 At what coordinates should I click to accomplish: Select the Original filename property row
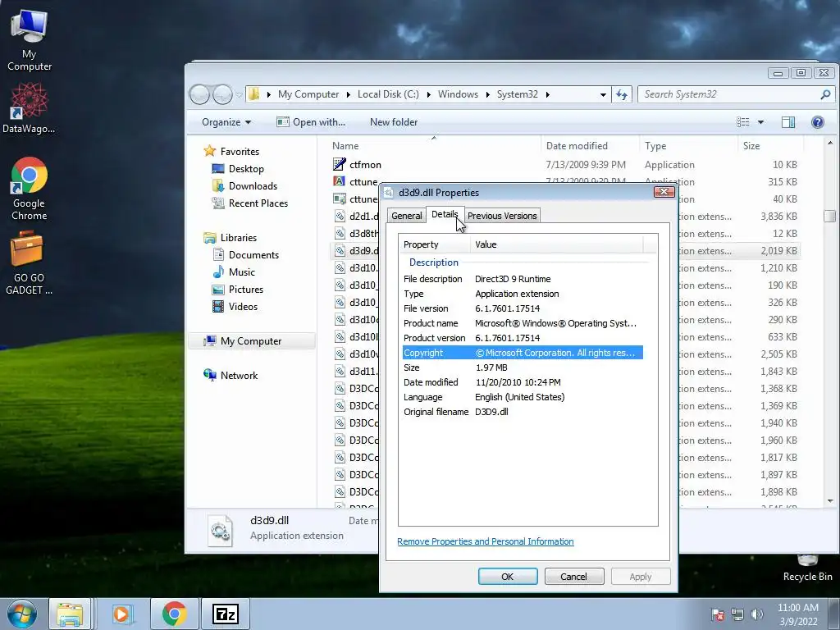tap(523, 412)
